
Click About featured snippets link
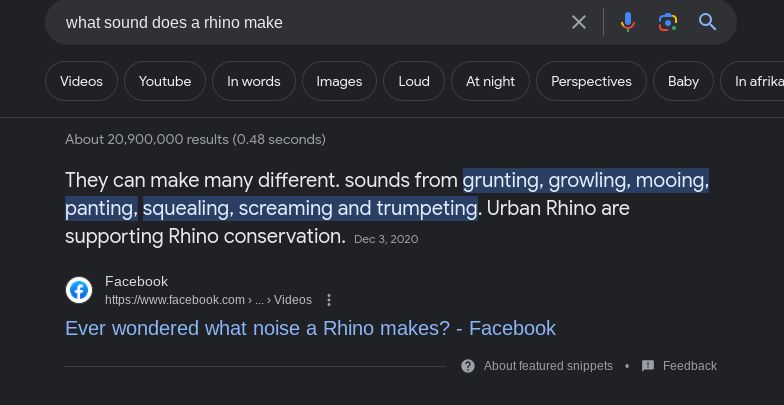(x=548, y=366)
